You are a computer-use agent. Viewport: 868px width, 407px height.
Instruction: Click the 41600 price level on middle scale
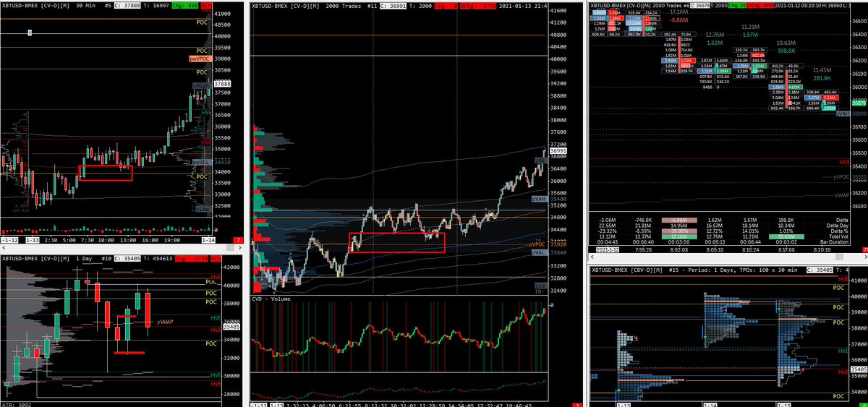[x=557, y=12]
